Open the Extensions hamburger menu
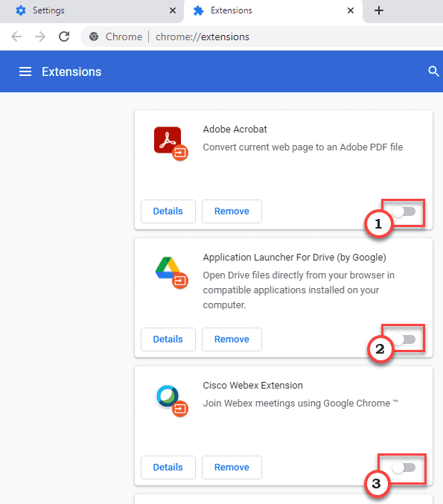 coord(25,71)
